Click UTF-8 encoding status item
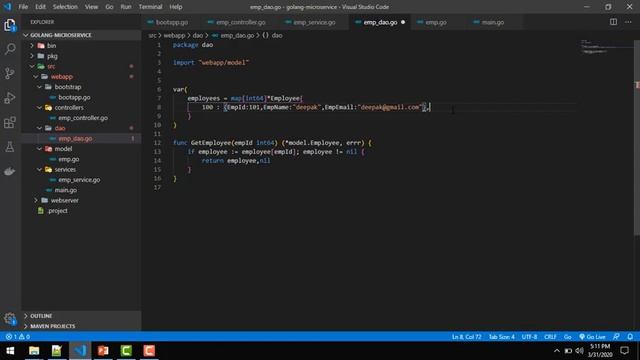640x360 pixels. pos(529,337)
